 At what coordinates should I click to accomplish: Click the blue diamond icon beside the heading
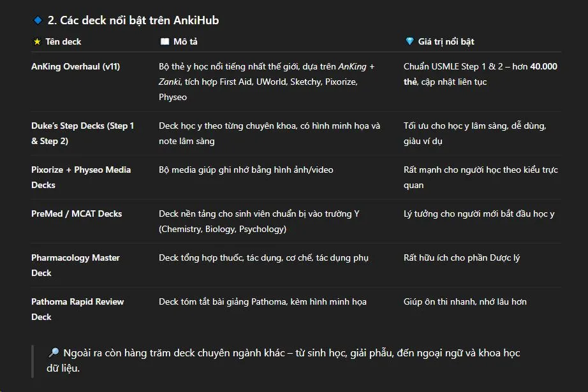pyautogui.click(x=37, y=20)
